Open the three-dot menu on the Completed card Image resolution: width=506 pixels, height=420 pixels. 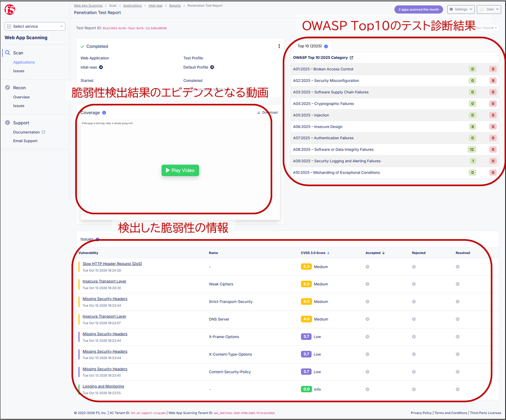(279, 46)
